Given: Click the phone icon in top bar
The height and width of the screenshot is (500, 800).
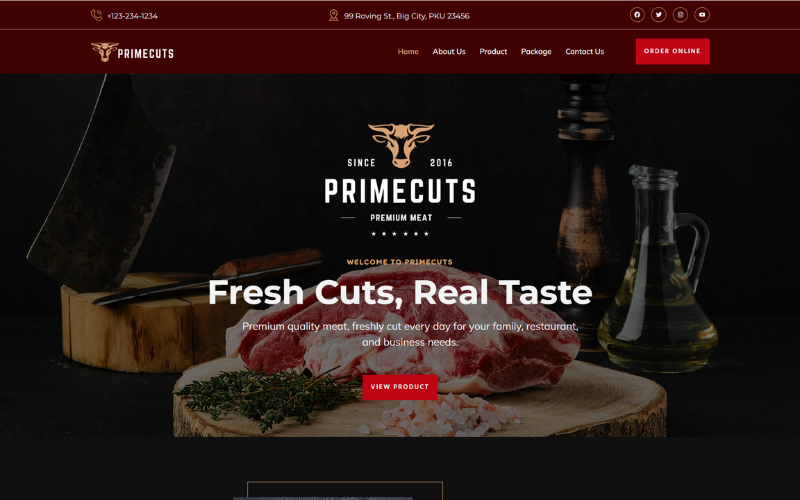Looking at the screenshot, I should 96,15.
